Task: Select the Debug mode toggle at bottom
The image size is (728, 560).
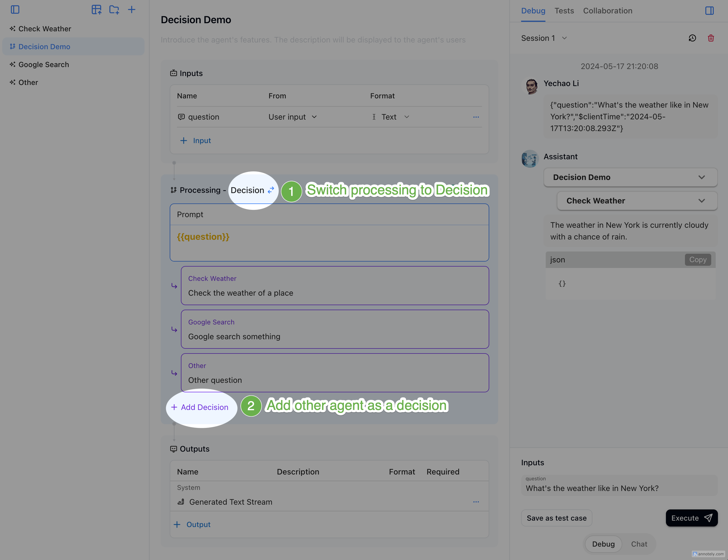Action: (x=603, y=544)
